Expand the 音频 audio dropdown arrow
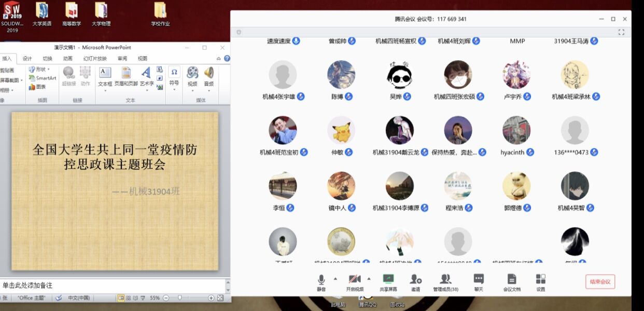Screen dimensions: 644x311 point(208,90)
